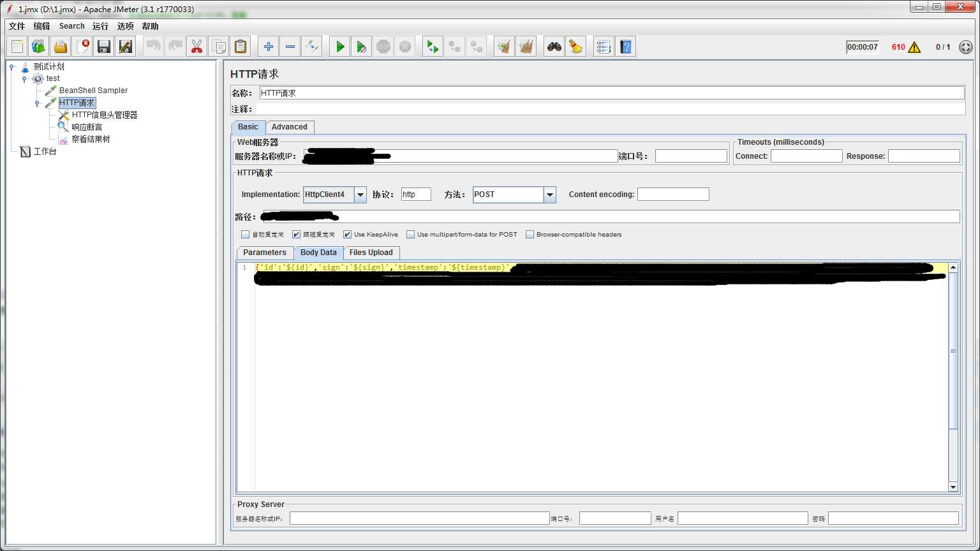
Task: Click the Save As icon
Action: pyautogui.click(x=126, y=47)
